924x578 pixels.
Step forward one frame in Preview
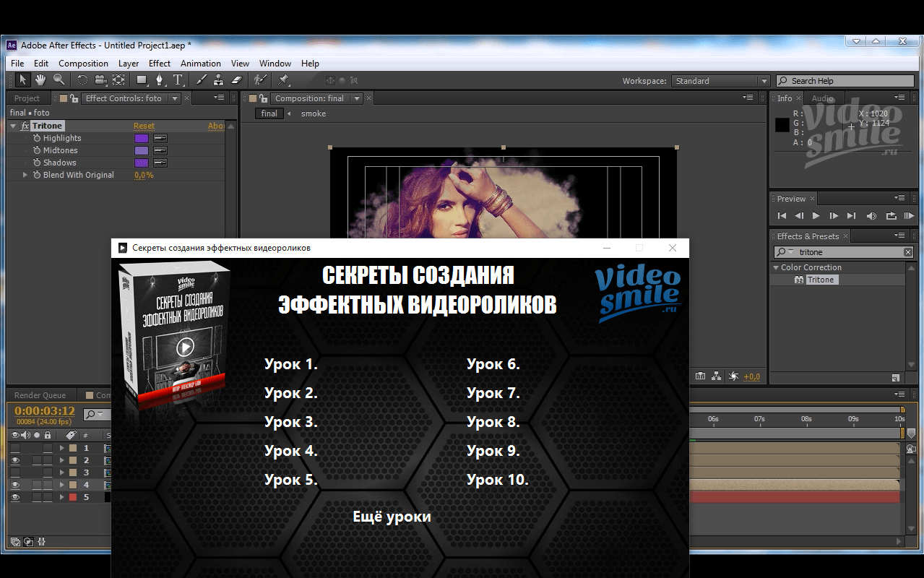[x=834, y=215]
